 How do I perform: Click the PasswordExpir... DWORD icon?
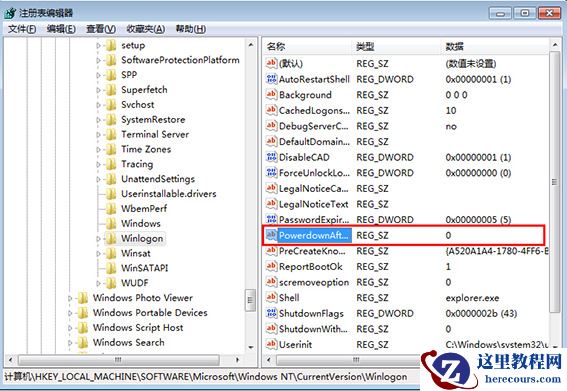coord(271,219)
